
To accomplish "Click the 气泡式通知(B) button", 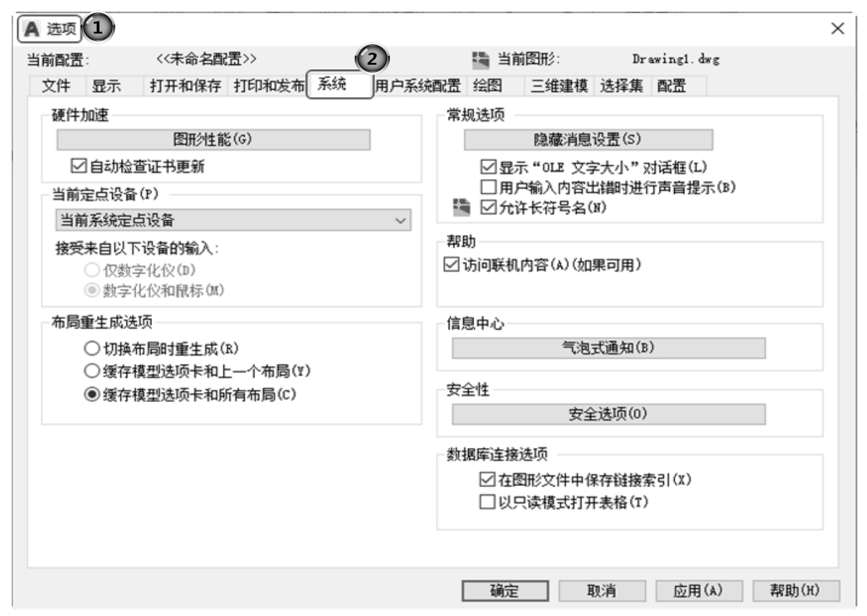I will [x=608, y=348].
